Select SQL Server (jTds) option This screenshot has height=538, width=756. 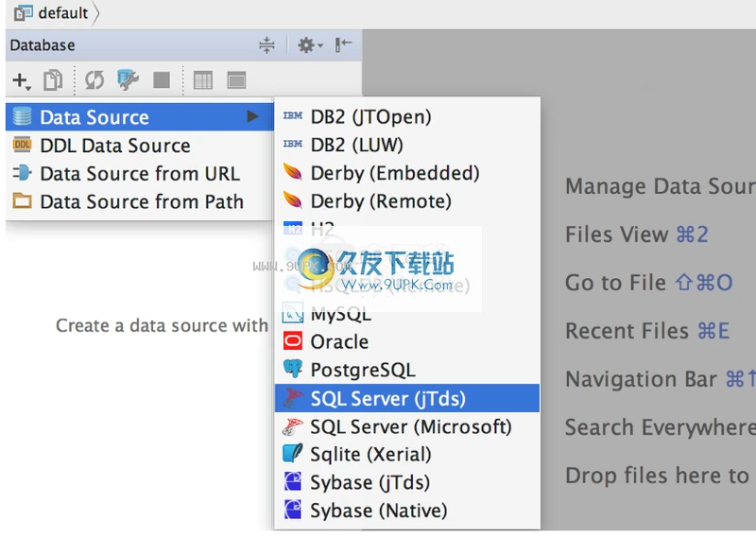point(407,398)
